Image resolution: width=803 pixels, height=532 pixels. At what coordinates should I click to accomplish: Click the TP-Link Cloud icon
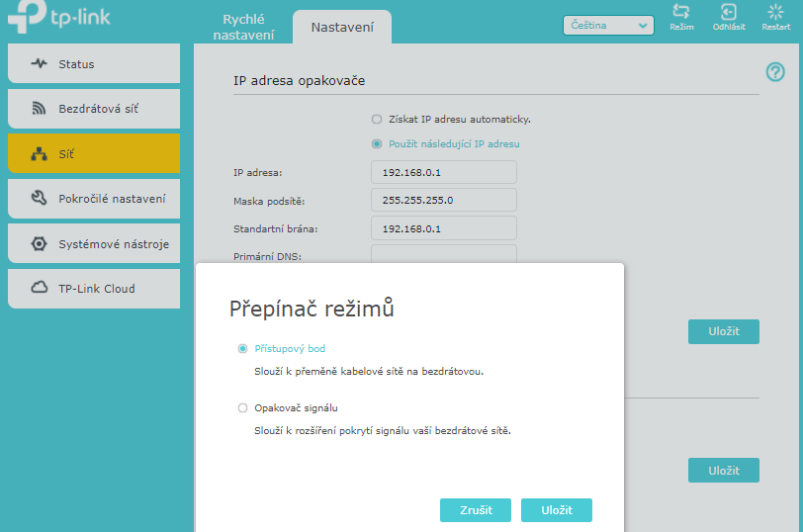click(x=40, y=289)
